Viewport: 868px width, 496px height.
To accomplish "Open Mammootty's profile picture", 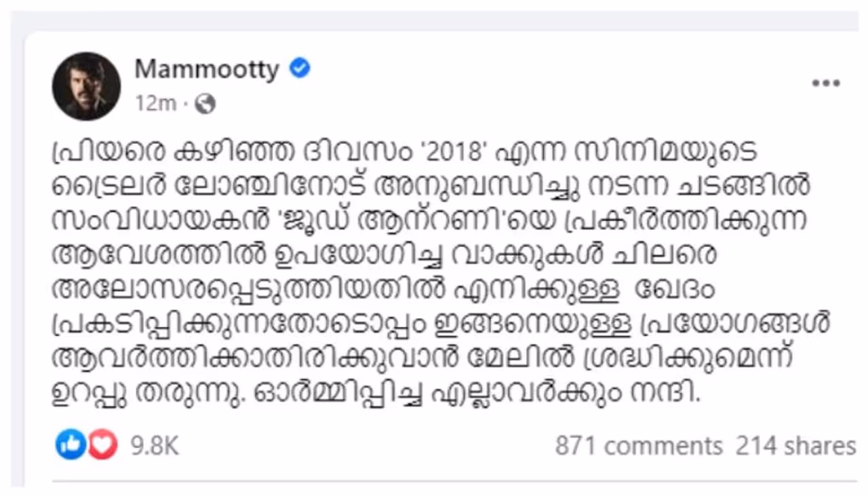I will [x=86, y=86].
